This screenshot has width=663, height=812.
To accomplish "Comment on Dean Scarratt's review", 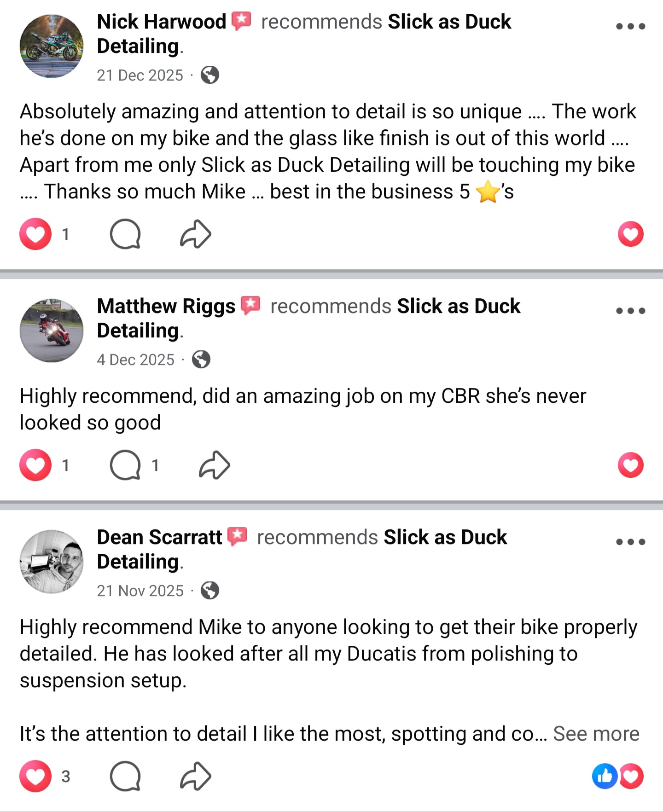I will coord(125,777).
